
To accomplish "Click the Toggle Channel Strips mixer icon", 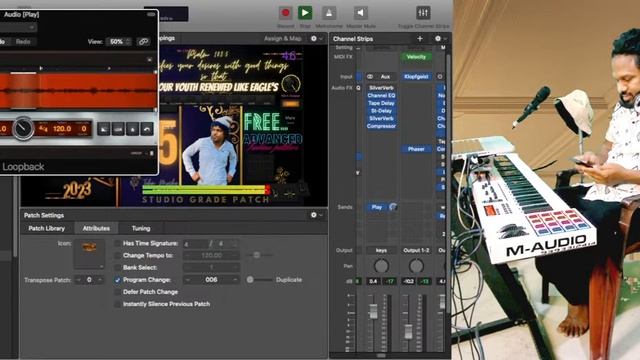I will (x=423, y=13).
